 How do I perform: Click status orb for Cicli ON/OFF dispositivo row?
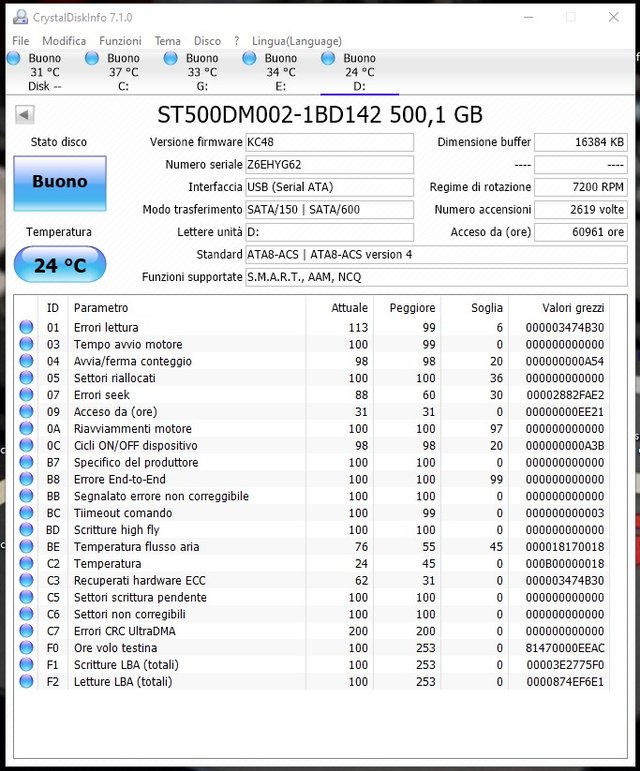pos(26,445)
